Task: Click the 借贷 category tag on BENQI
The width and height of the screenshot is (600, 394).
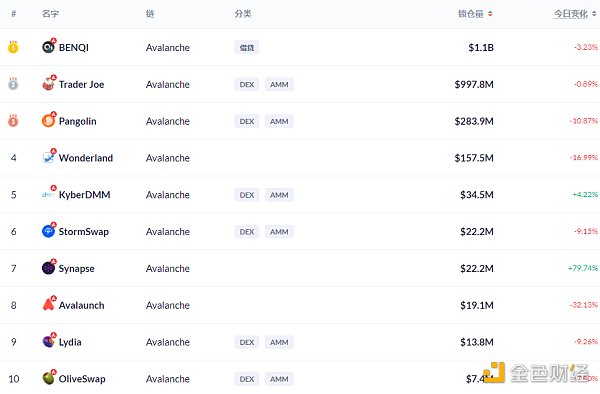Action: pos(247,47)
